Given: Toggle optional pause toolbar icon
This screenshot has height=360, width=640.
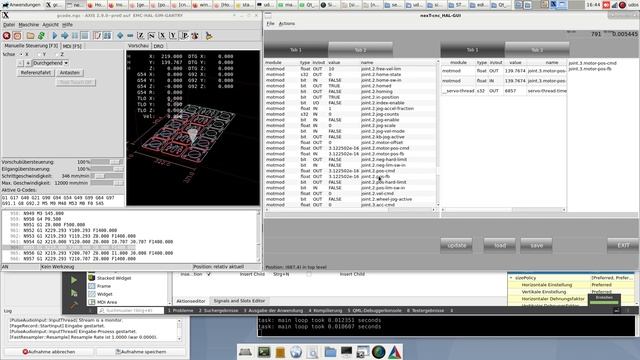Looking at the screenshot, I should 107,36.
